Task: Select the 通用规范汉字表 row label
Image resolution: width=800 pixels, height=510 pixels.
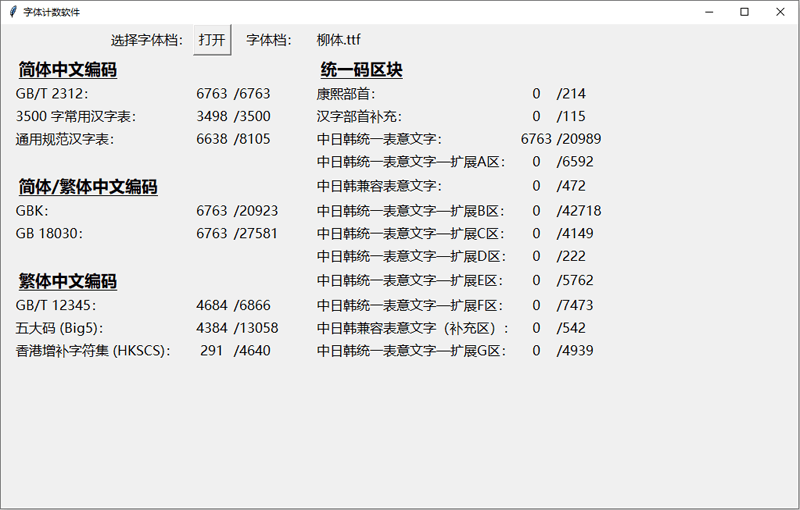Action: pos(64,139)
